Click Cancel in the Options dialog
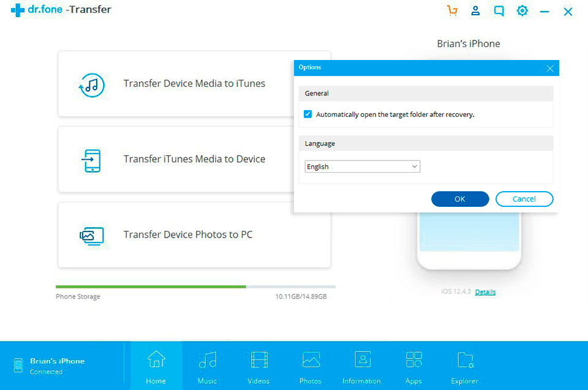588x390 pixels. click(524, 198)
